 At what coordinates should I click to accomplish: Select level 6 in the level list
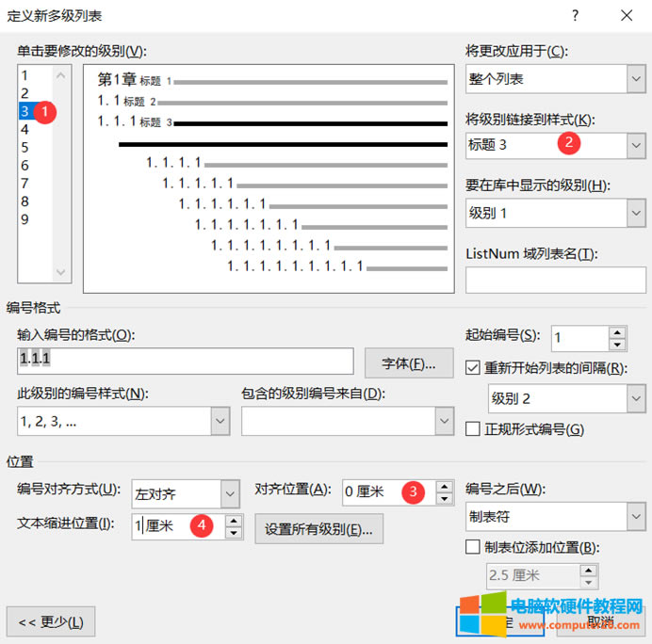click(x=35, y=166)
